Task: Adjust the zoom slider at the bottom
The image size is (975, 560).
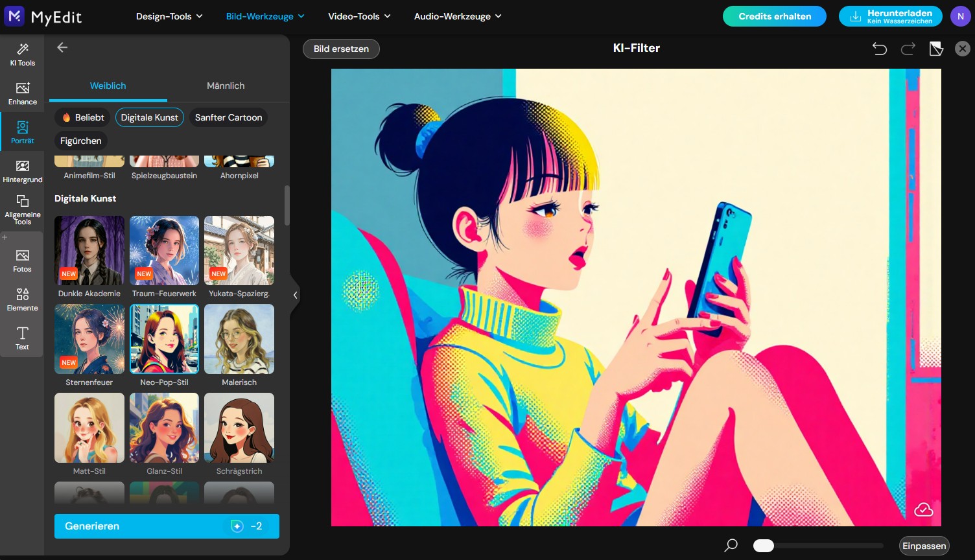Action: [764, 546]
